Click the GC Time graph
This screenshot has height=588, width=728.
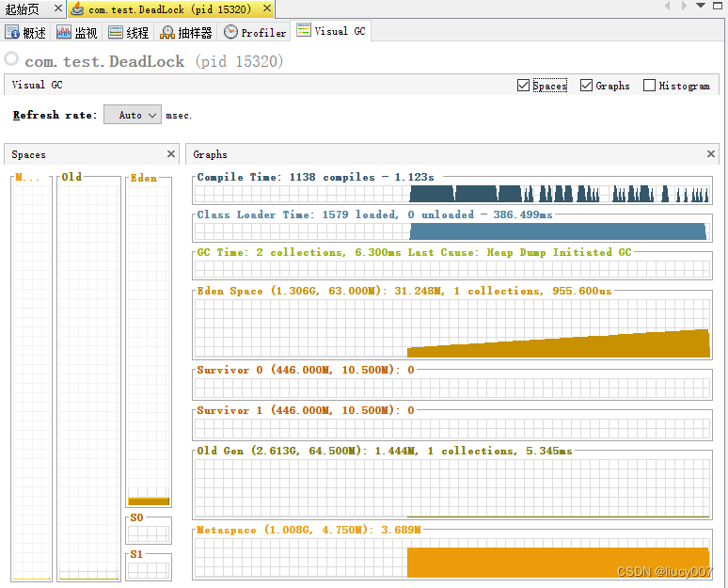[x=452, y=269]
